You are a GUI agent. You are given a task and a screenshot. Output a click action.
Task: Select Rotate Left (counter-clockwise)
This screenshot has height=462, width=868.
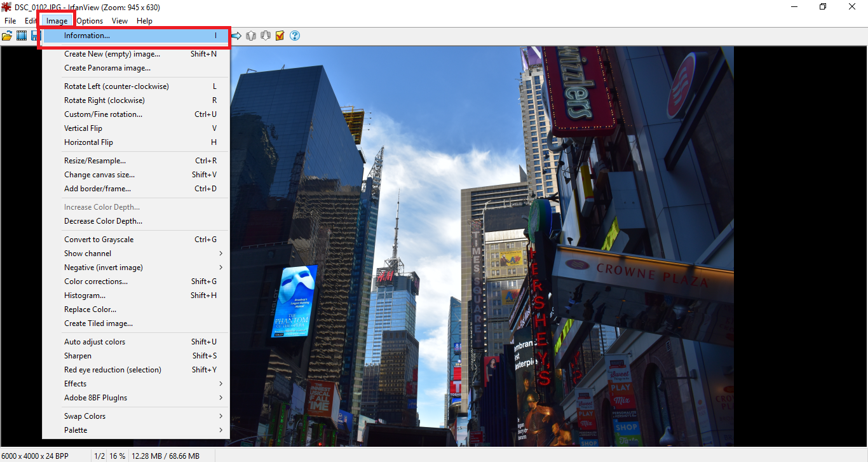pyautogui.click(x=135, y=86)
